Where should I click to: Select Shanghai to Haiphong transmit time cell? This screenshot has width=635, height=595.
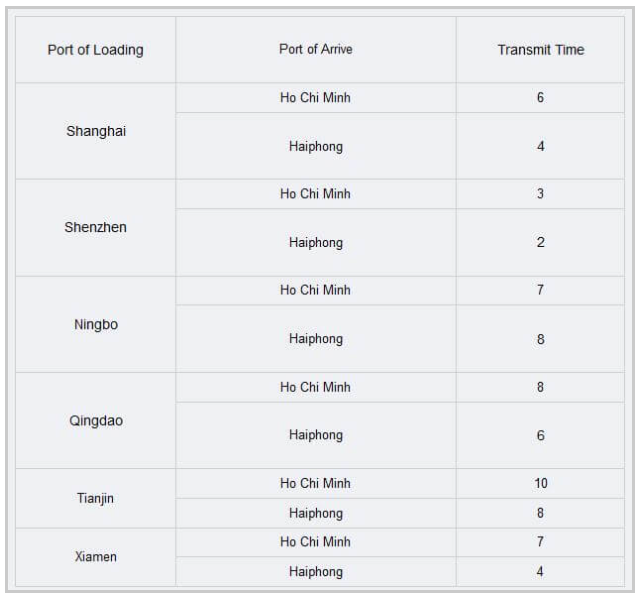click(x=540, y=146)
